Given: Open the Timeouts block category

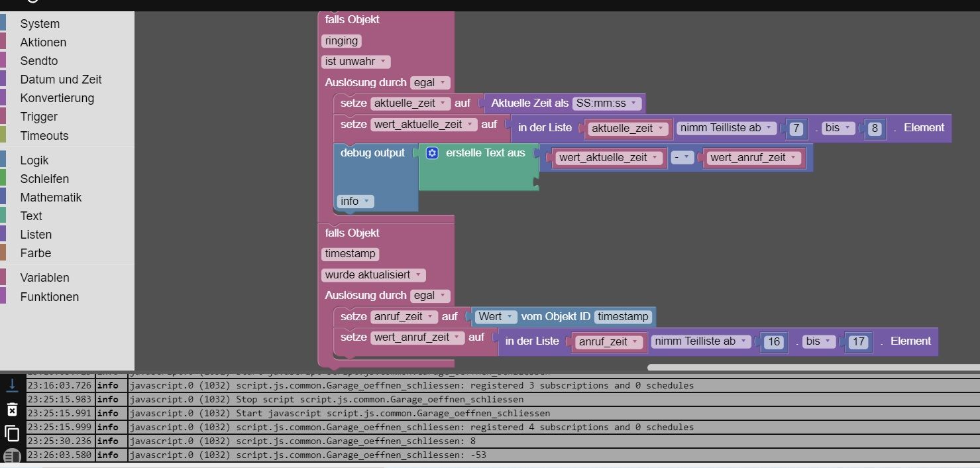Looking at the screenshot, I should [44, 136].
